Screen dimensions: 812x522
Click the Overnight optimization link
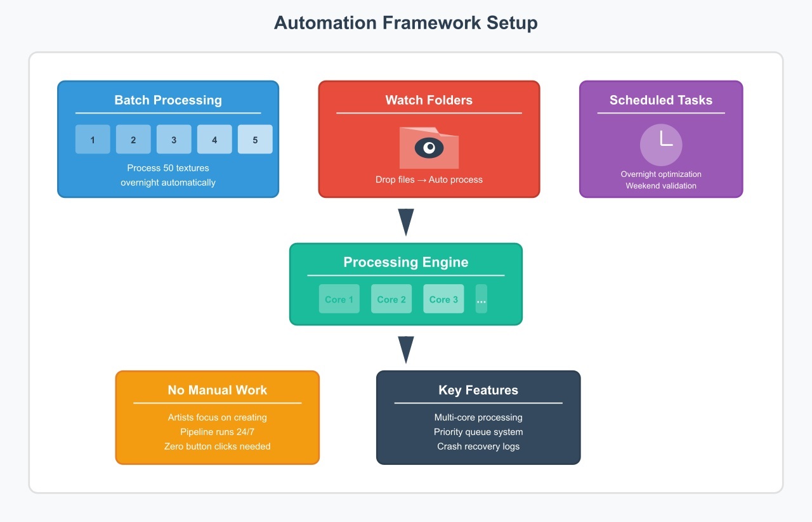(x=660, y=174)
